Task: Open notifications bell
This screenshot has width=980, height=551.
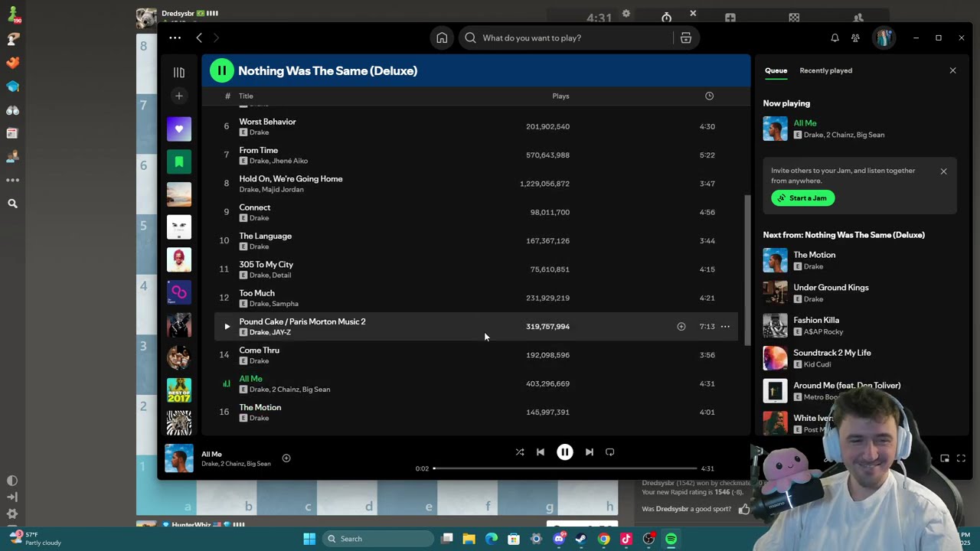Action: [x=835, y=37]
